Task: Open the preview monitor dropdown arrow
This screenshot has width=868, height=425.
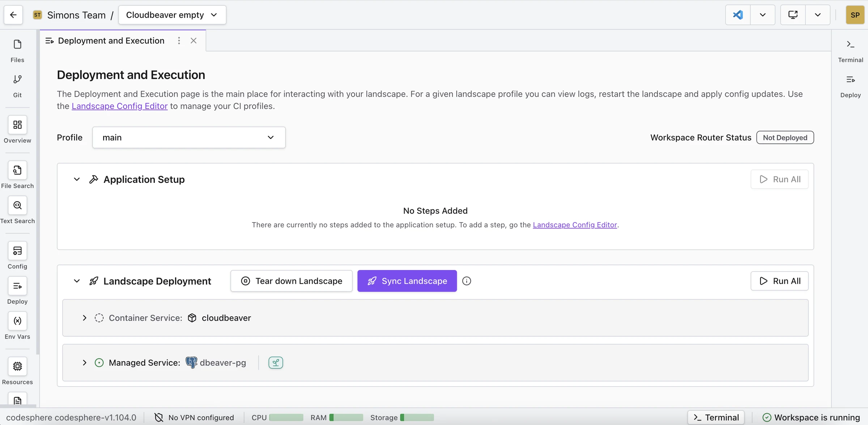Action: pos(818,15)
